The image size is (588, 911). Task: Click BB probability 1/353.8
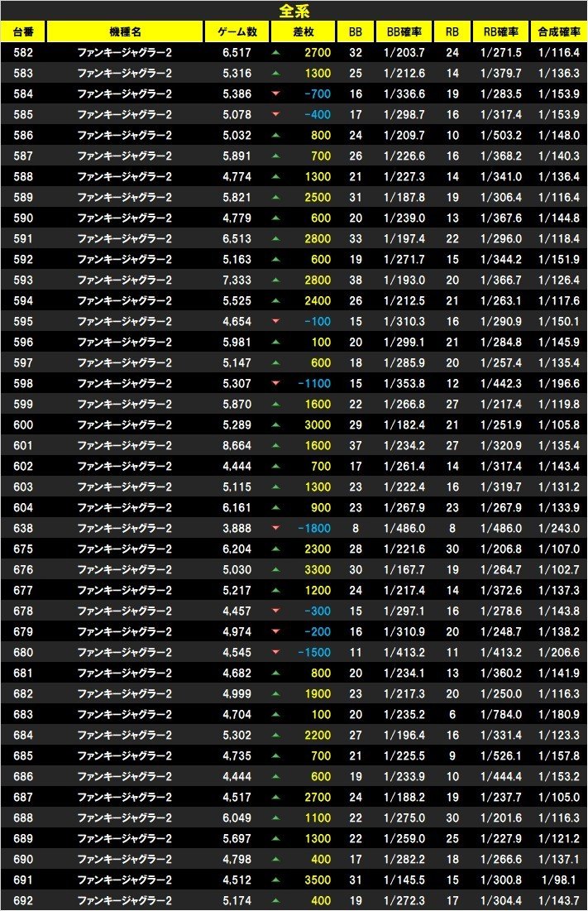pyautogui.click(x=404, y=383)
